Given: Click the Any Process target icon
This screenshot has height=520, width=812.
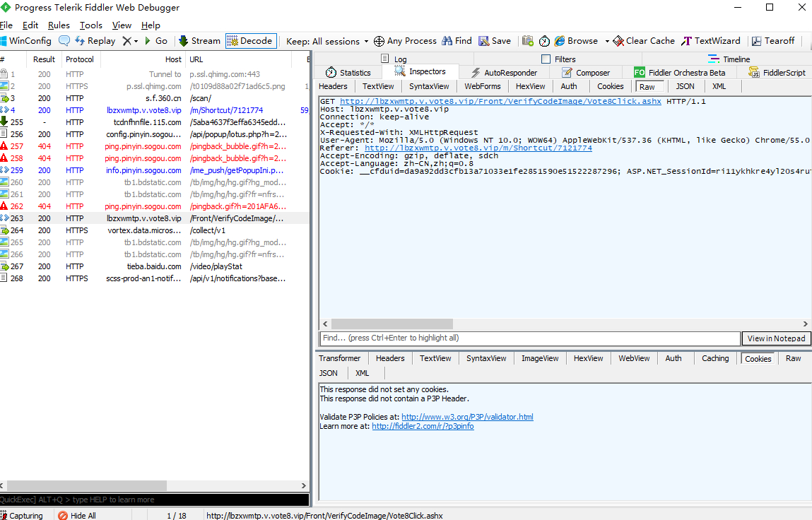Looking at the screenshot, I should click(379, 41).
